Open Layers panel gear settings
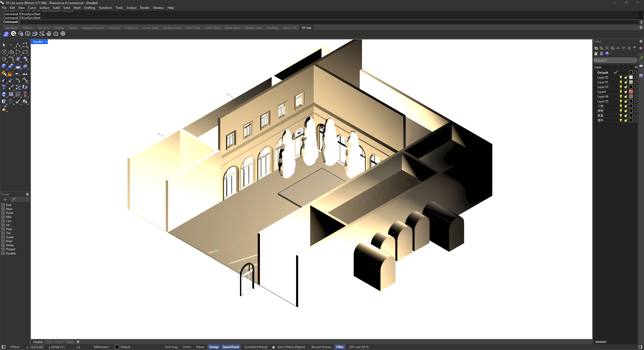The width and height of the screenshot is (644, 350). click(x=641, y=41)
